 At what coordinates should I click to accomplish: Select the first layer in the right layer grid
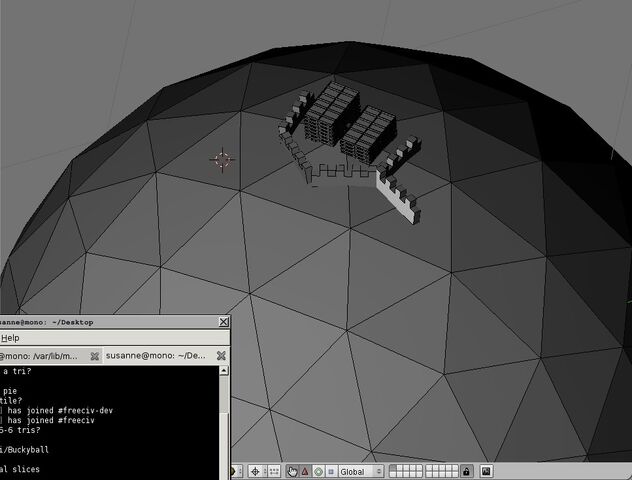(429, 468)
